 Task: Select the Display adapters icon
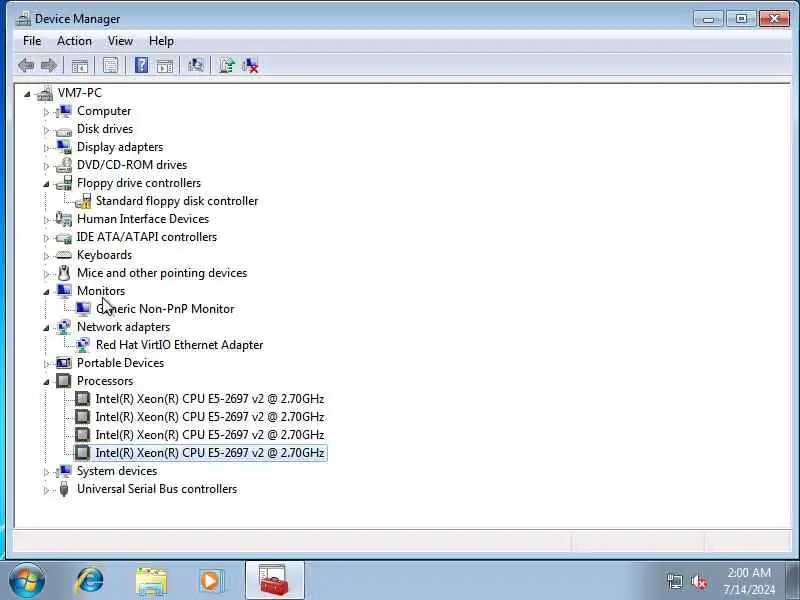pyautogui.click(x=64, y=147)
